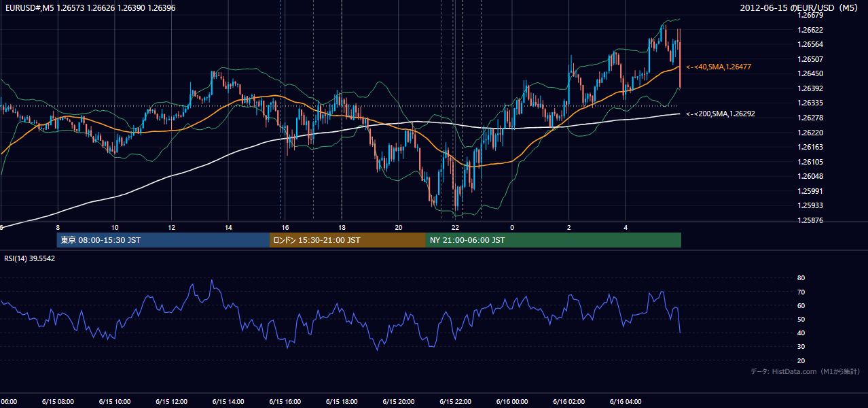Image resolution: width=868 pixels, height=408 pixels.
Task: Click the 6/16 00:00 time axis label
Action: tap(511, 401)
